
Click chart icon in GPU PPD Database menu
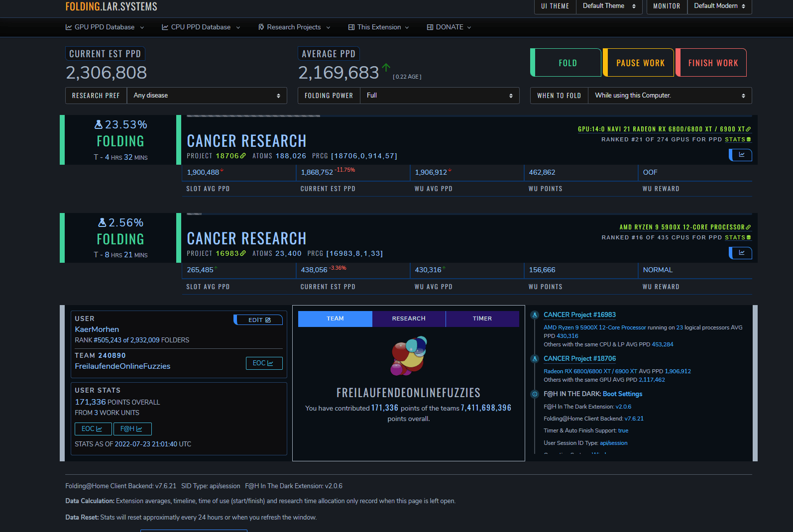point(69,27)
